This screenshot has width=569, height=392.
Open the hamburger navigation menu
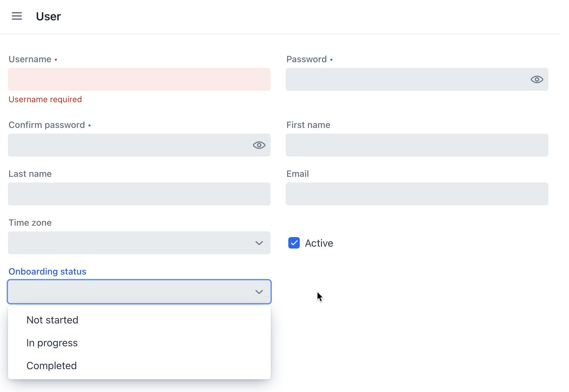point(17,16)
